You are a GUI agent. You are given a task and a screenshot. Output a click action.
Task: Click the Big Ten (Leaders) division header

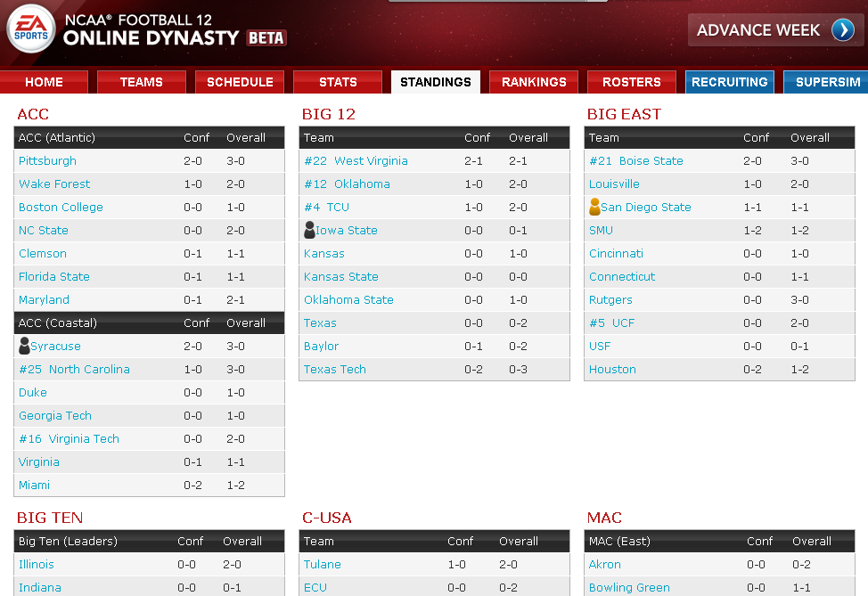tap(68, 542)
